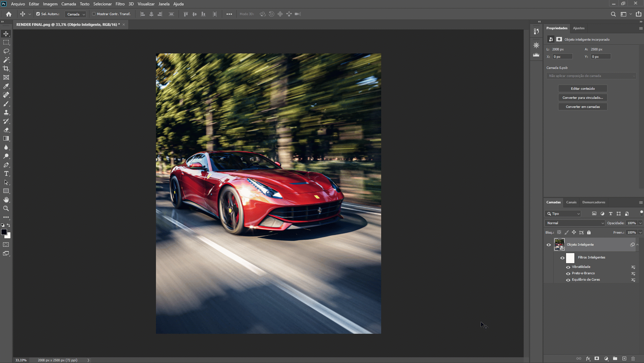Open the blend mode Normal dropdown
Viewport: 644px width, 363px height.
pyautogui.click(x=575, y=223)
